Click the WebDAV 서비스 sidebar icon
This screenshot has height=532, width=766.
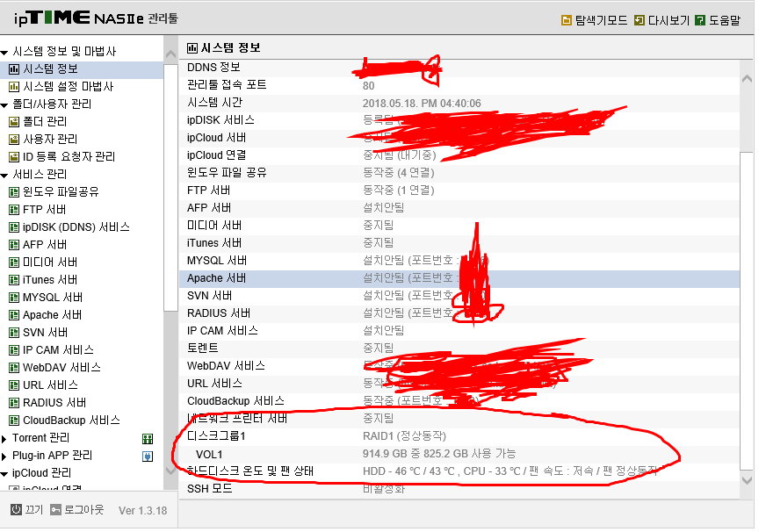(14, 368)
